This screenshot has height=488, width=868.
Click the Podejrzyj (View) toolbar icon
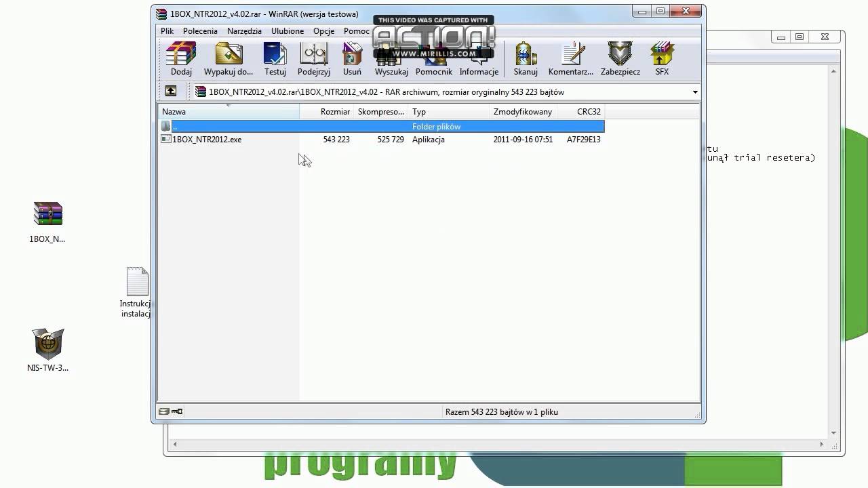click(314, 59)
